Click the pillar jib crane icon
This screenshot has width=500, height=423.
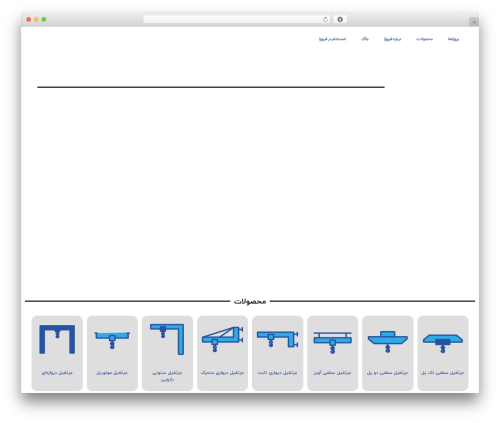click(167, 339)
